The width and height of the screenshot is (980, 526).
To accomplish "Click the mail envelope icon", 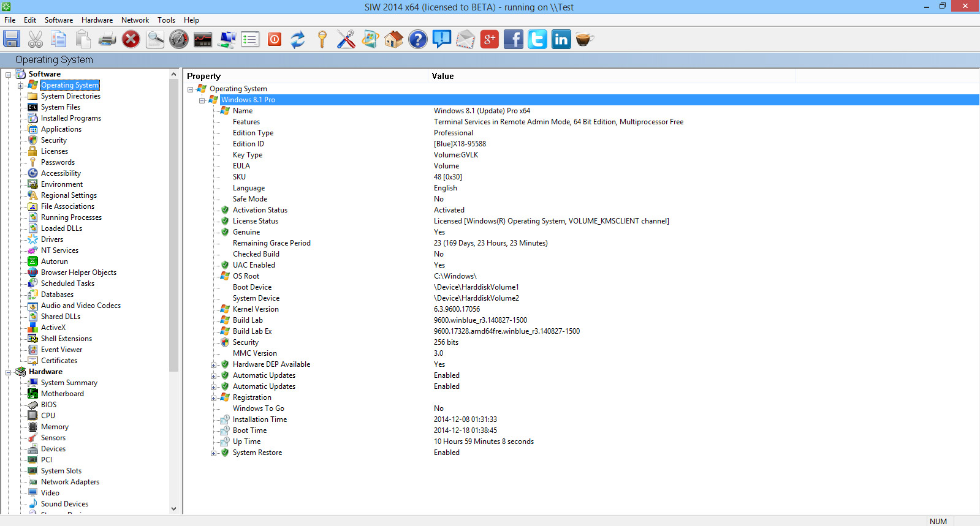I will [466, 39].
